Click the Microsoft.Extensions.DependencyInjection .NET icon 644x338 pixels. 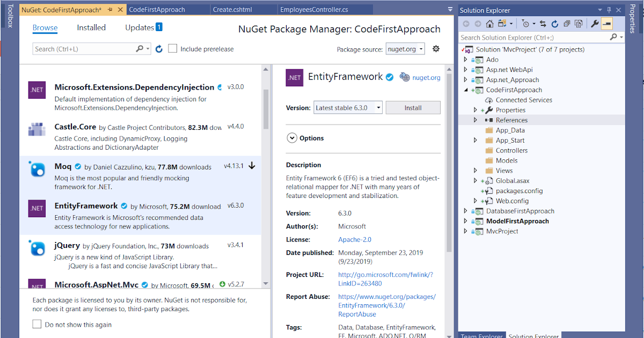click(x=36, y=90)
